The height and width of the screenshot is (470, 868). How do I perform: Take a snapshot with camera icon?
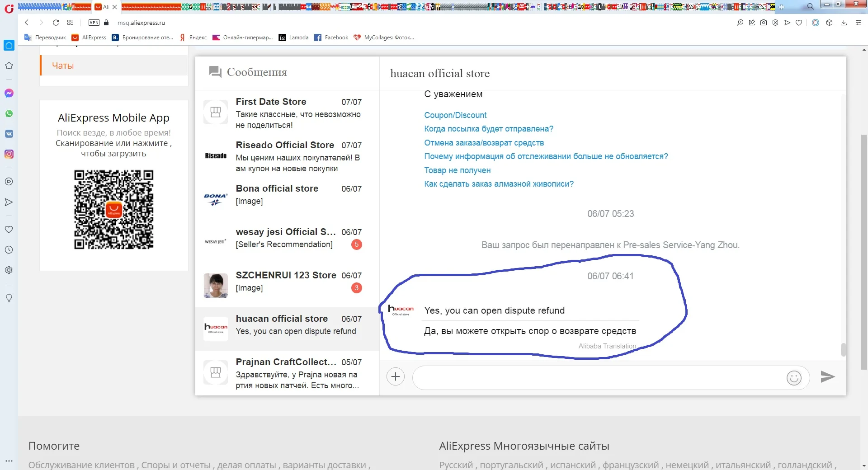coord(764,23)
